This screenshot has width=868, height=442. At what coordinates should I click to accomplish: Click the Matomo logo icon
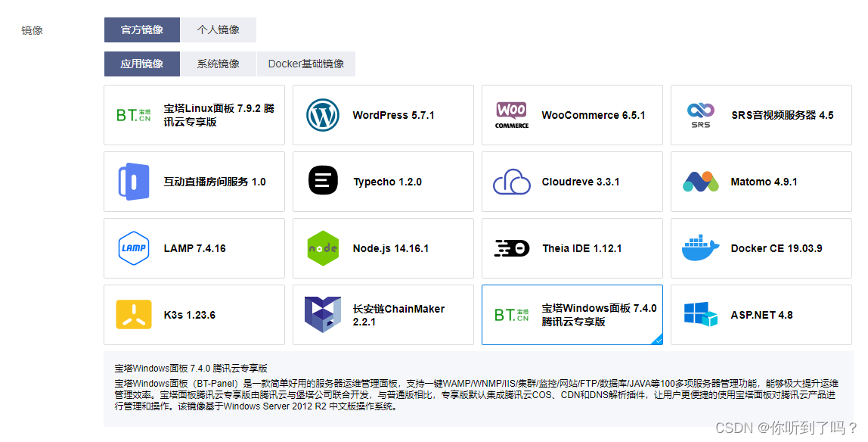click(x=701, y=182)
